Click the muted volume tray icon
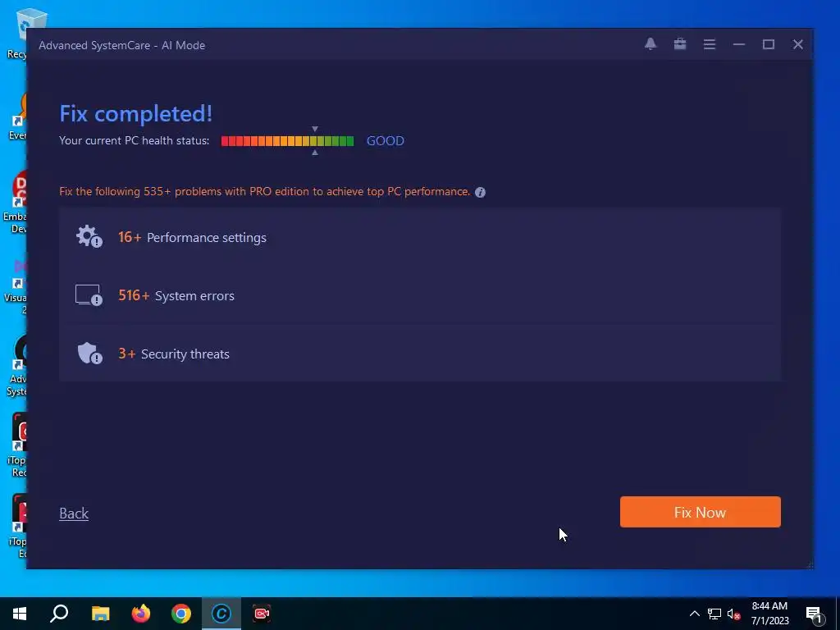This screenshot has height=630, width=840. click(733, 614)
